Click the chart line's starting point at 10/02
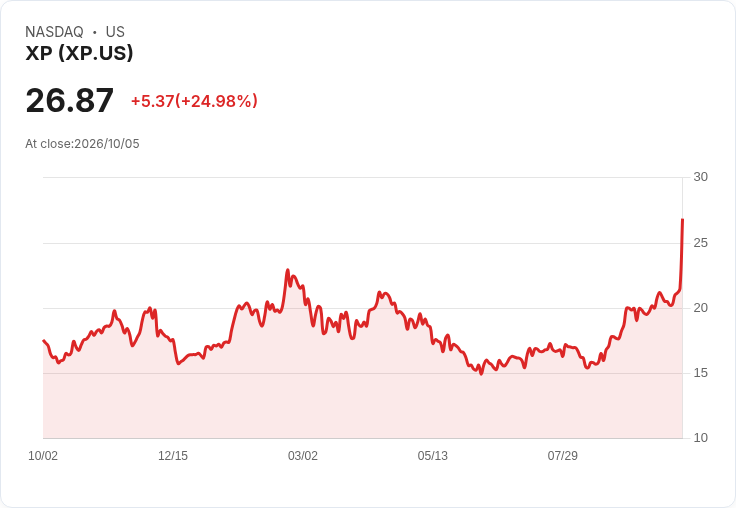The width and height of the screenshot is (736, 508). point(44,340)
